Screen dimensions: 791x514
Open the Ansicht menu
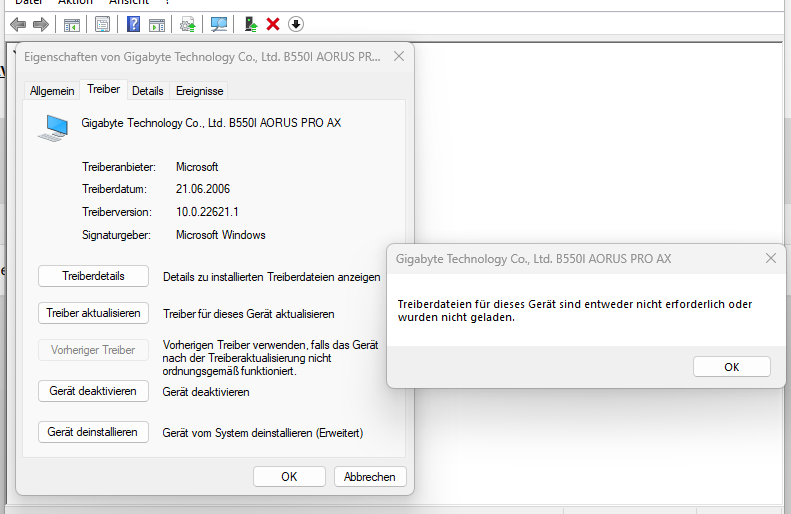(x=129, y=2)
